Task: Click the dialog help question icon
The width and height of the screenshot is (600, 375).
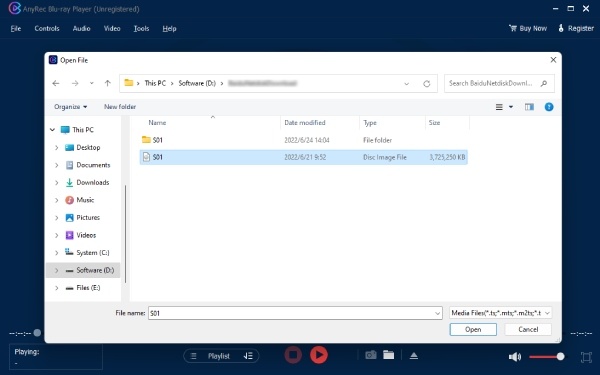Action: coord(549,107)
